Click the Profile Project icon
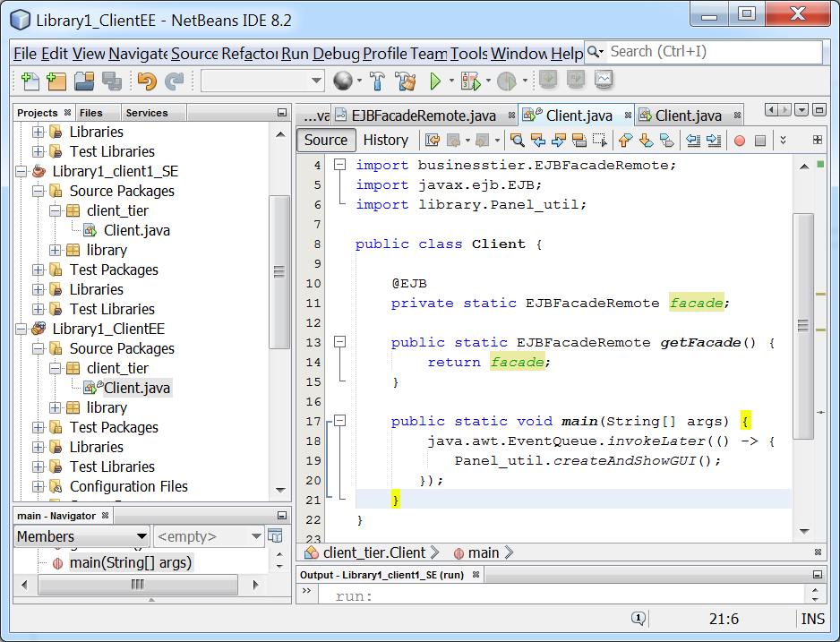This screenshot has height=642, width=840. pyautogui.click(x=506, y=81)
